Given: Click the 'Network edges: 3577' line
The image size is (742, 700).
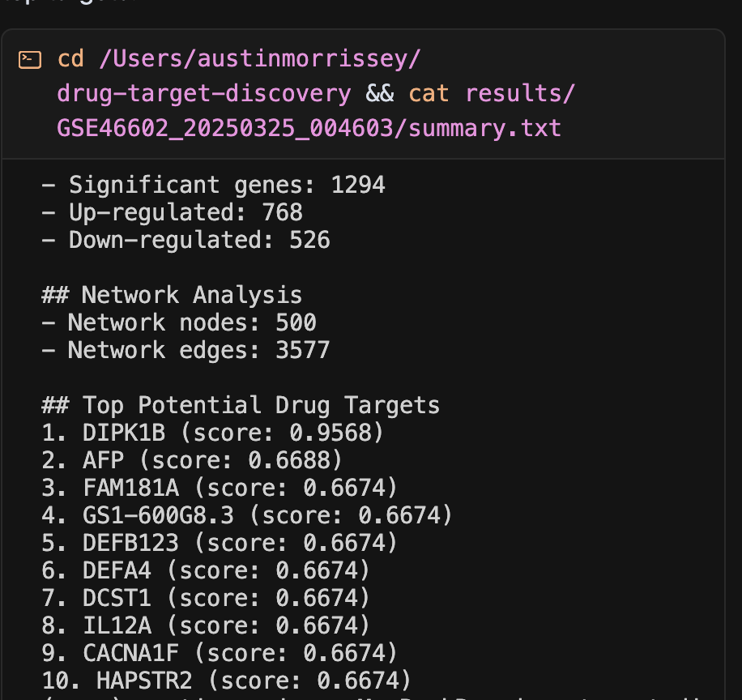Looking at the screenshot, I should point(185,350).
